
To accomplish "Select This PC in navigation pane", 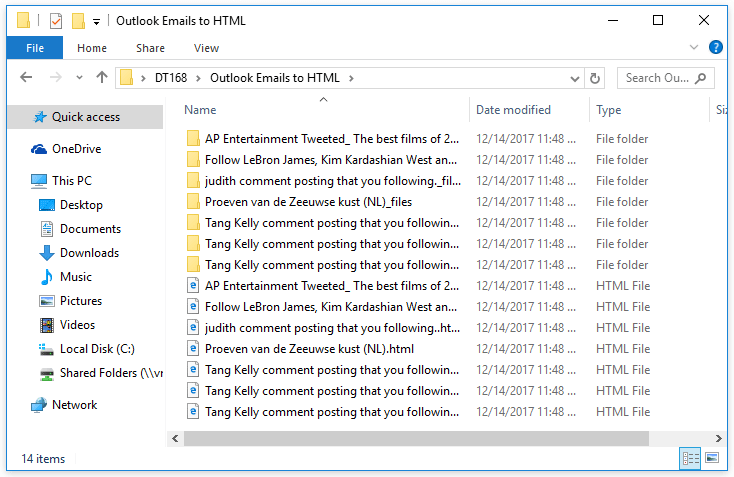I will pos(72,181).
